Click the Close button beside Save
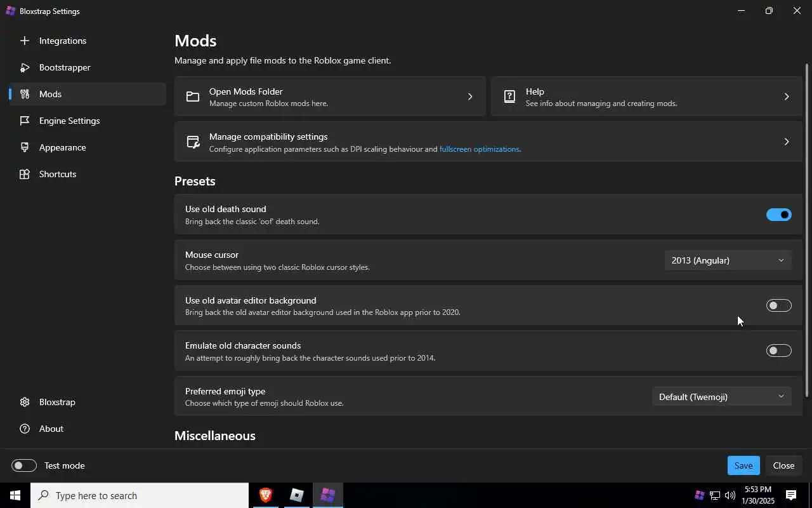The height and width of the screenshot is (508, 812). (x=784, y=465)
